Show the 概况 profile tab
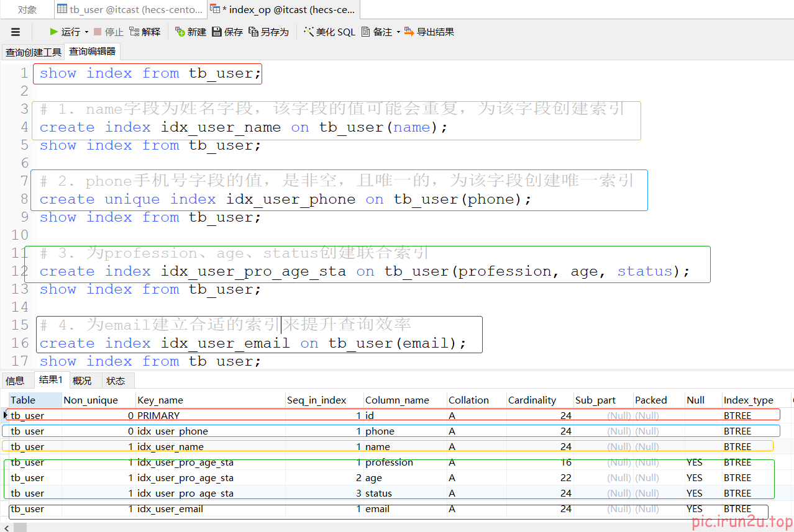This screenshot has width=794, height=532. 82,381
